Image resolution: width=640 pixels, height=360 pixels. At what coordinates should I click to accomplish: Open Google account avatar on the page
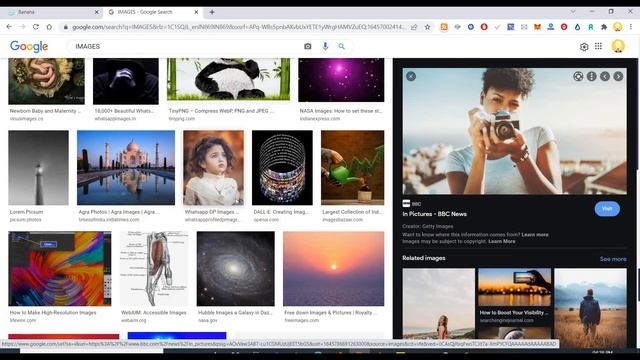[x=618, y=46]
